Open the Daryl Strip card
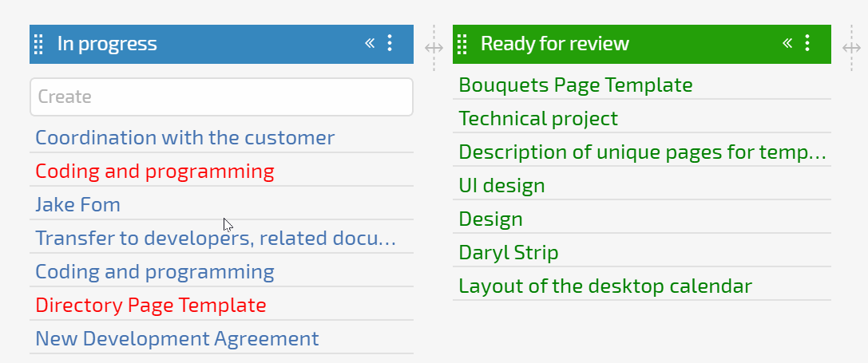This screenshot has width=868, height=363. point(642,253)
